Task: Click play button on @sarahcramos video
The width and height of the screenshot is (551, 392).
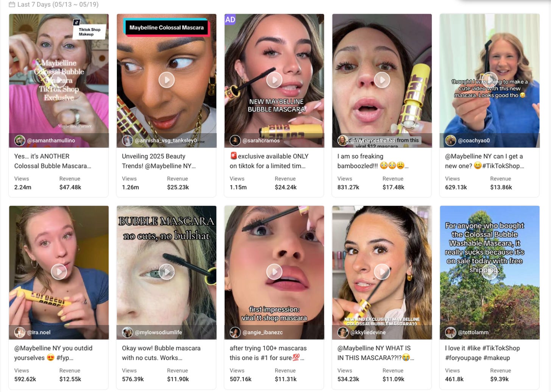Action: click(x=274, y=80)
